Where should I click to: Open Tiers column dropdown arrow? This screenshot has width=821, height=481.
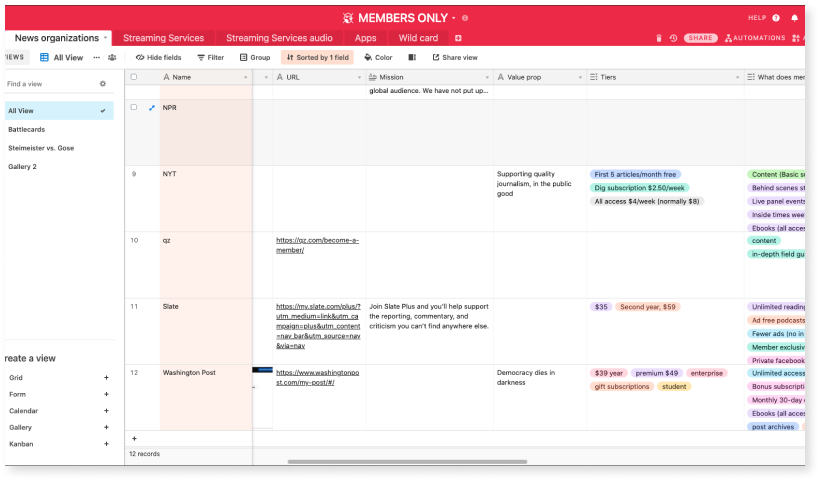737,77
